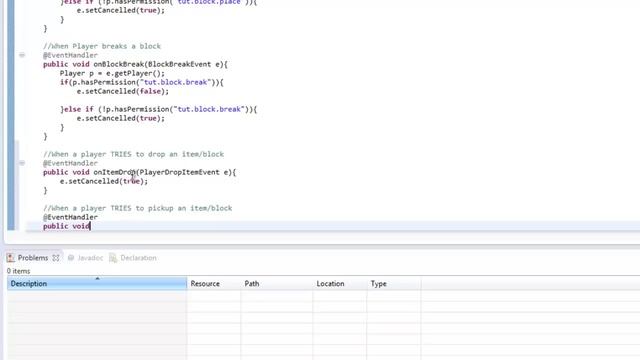Click the last @EventHandler annotation
The height and width of the screenshot is (360, 640).
pyautogui.click(x=70, y=217)
